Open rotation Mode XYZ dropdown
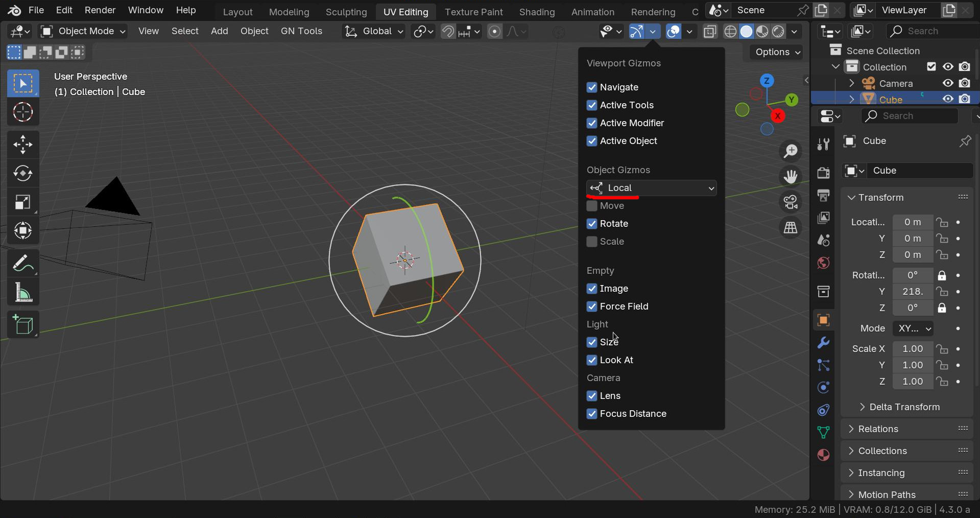The height and width of the screenshot is (518, 980). pos(913,328)
